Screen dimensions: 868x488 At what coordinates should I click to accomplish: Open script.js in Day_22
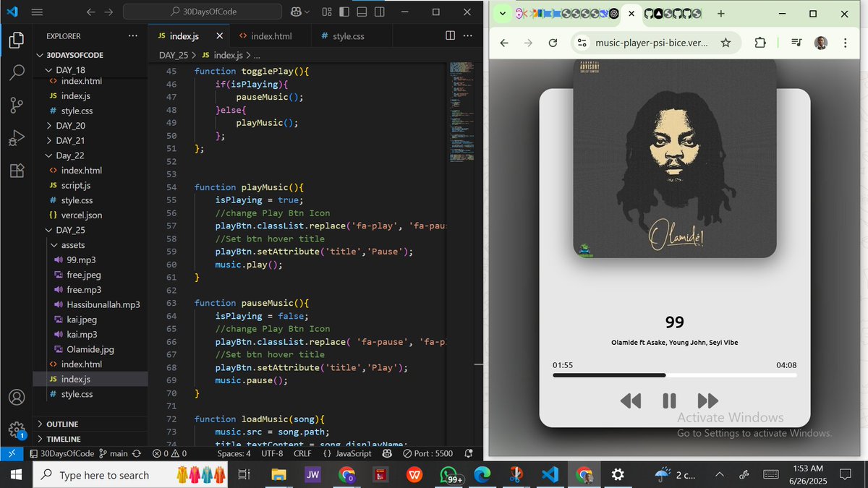coord(90,186)
